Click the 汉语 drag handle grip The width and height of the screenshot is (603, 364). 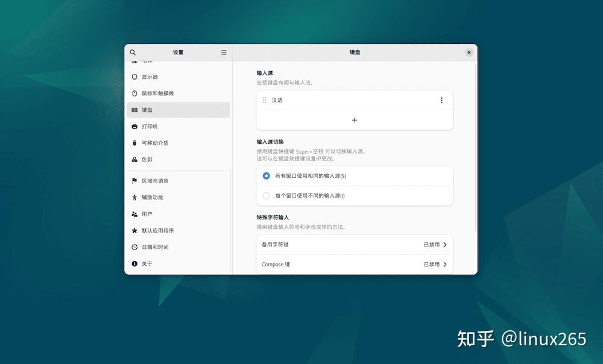click(264, 100)
